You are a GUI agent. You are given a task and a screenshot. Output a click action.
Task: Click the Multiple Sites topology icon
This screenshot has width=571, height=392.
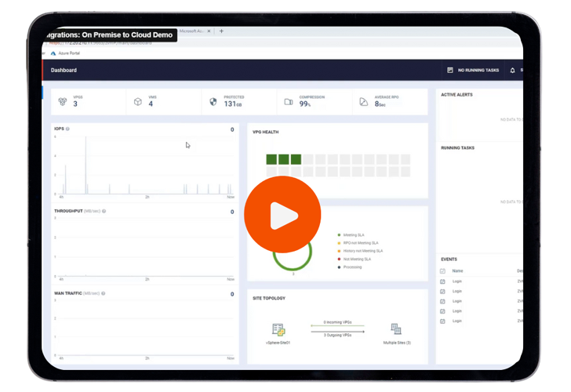[x=396, y=330]
